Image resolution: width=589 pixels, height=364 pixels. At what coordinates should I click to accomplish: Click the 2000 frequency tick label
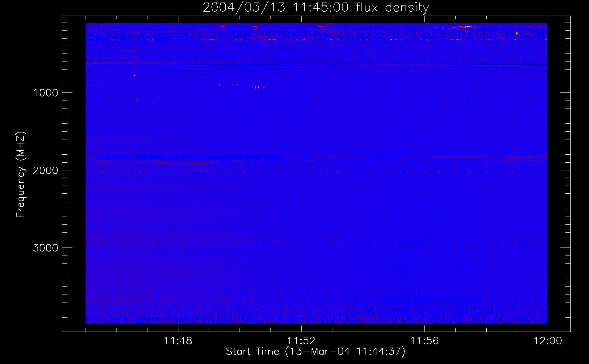[46, 170]
